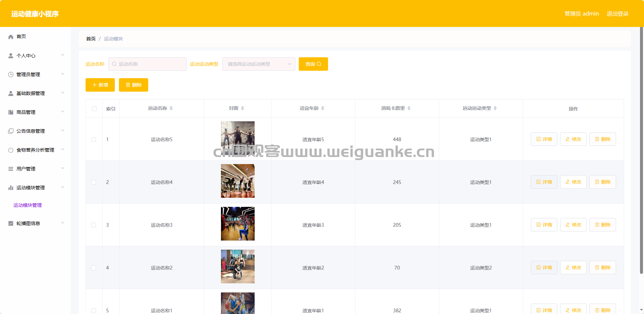Click the cover thumbnail of 运动名称4
Viewport: 644px width, 314px height.
238,181
